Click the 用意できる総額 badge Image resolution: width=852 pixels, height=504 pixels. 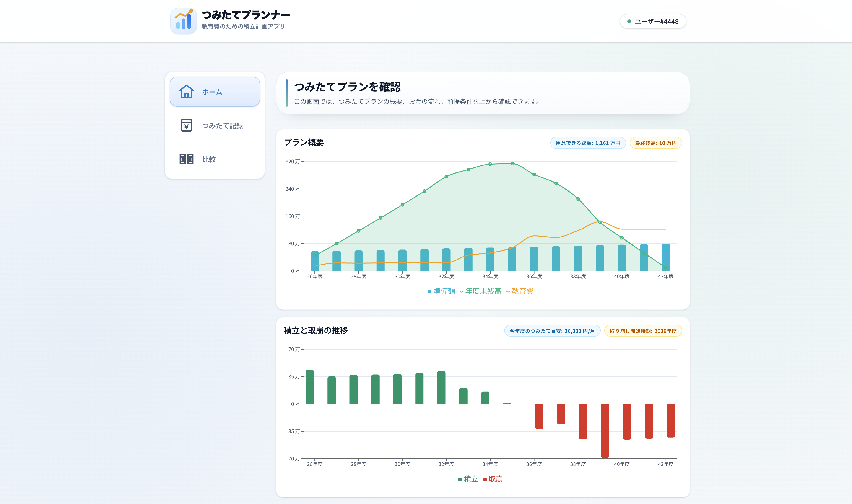(x=587, y=143)
